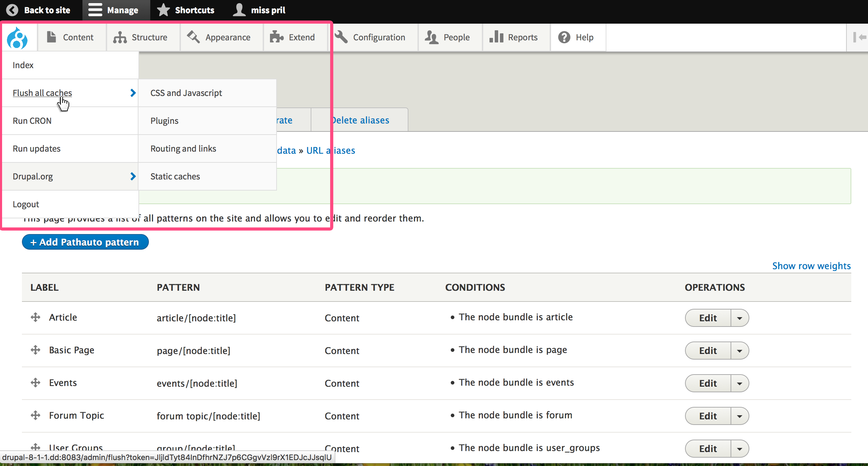
Task: Expand operations dropdown for User Groups row
Action: point(740,449)
